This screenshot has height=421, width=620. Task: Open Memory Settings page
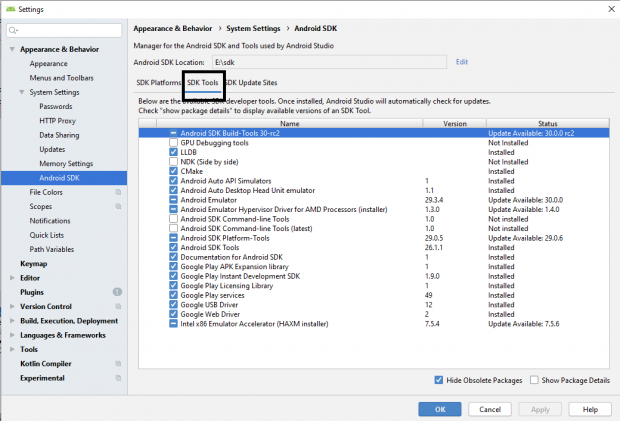[x=66, y=163]
